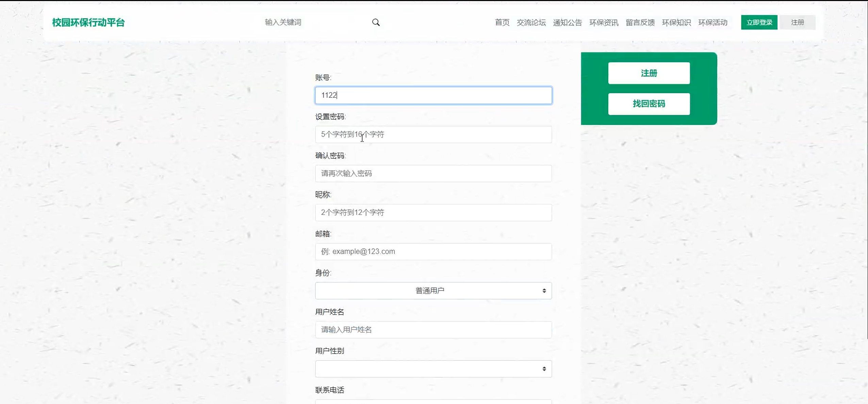This screenshot has height=404, width=868.
Task: Click the 邮箱 email input field
Action: [x=433, y=252]
